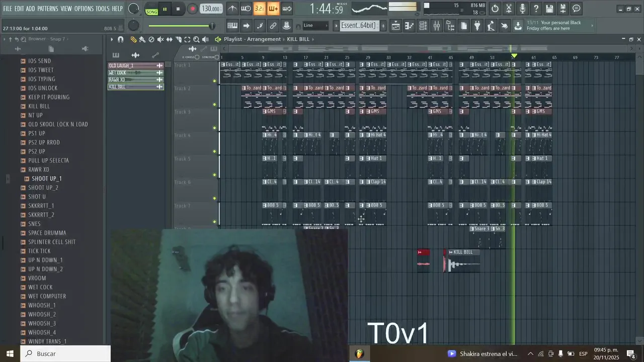Select the playlist Zoom magnifier tool
Image resolution: width=644 pixels, height=362 pixels.
pyautogui.click(x=196, y=39)
